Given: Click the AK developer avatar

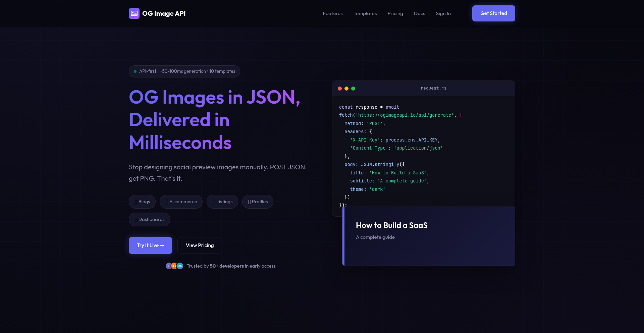Looking at the screenshot, I should (174, 266).
